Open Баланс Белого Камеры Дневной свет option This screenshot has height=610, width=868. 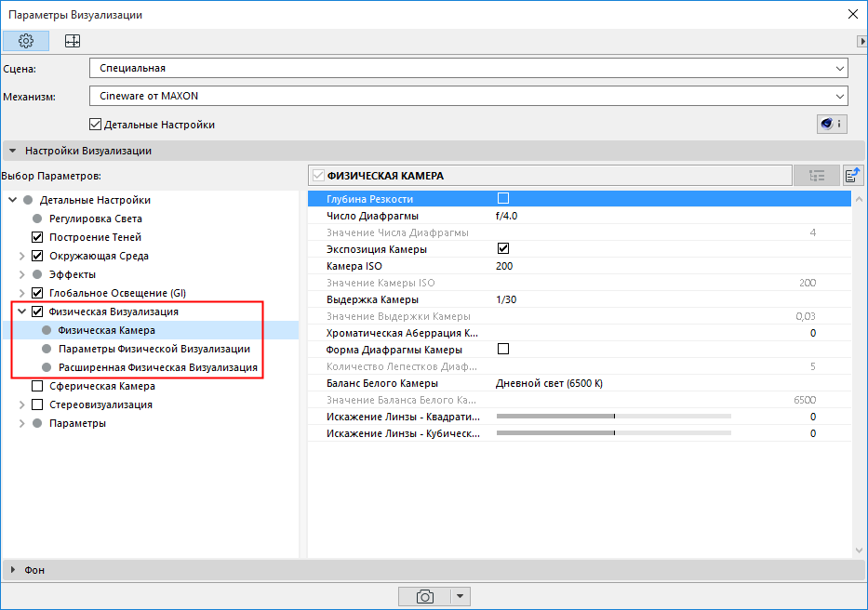549,383
